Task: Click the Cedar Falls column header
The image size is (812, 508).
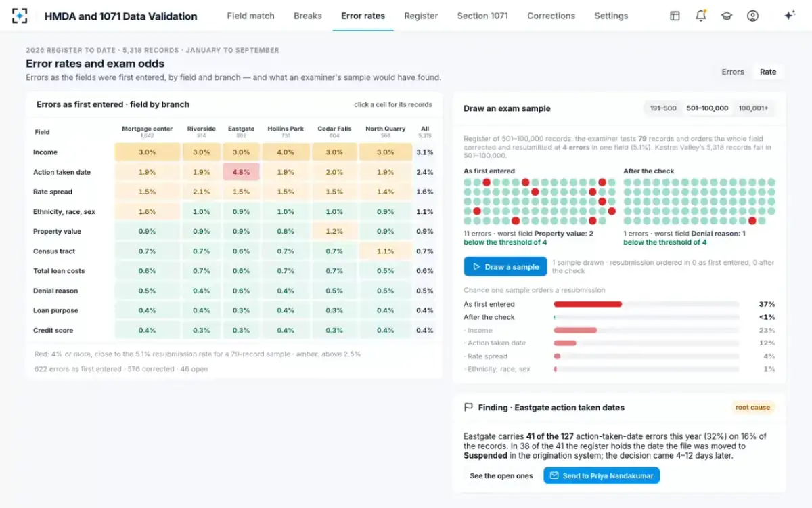Action: point(334,131)
